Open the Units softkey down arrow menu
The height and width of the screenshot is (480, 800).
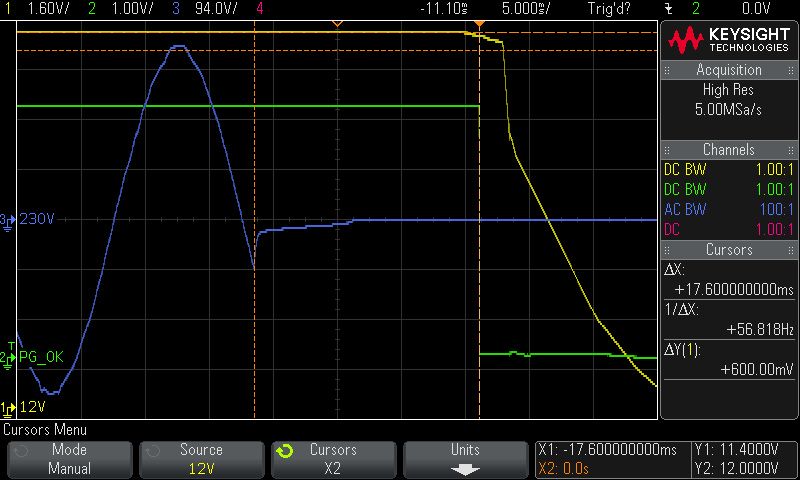tap(465, 460)
